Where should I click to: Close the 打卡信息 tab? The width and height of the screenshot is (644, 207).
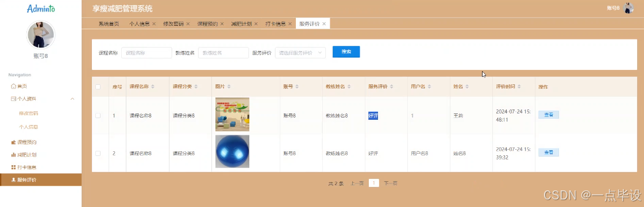click(290, 24)
